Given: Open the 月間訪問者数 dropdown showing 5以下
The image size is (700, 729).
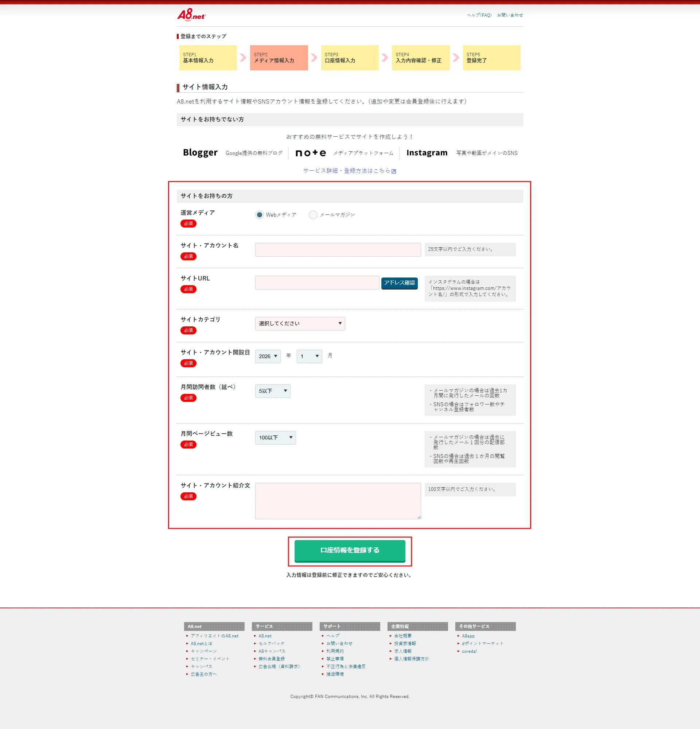Looking at the screenshot, I should tap(272, 391).
